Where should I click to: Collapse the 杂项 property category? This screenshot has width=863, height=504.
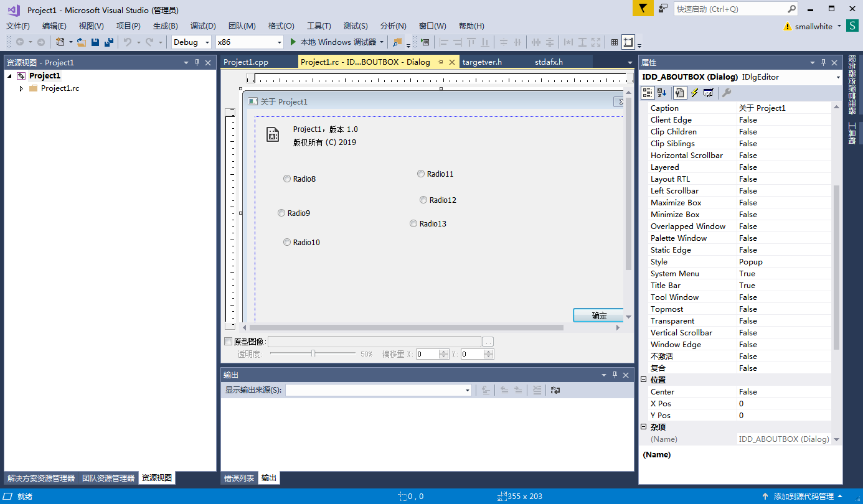[x=644, y=427]
